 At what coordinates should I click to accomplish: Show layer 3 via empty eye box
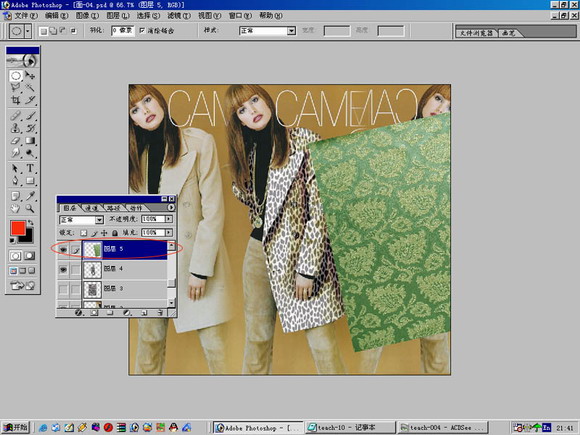point(63,289)
